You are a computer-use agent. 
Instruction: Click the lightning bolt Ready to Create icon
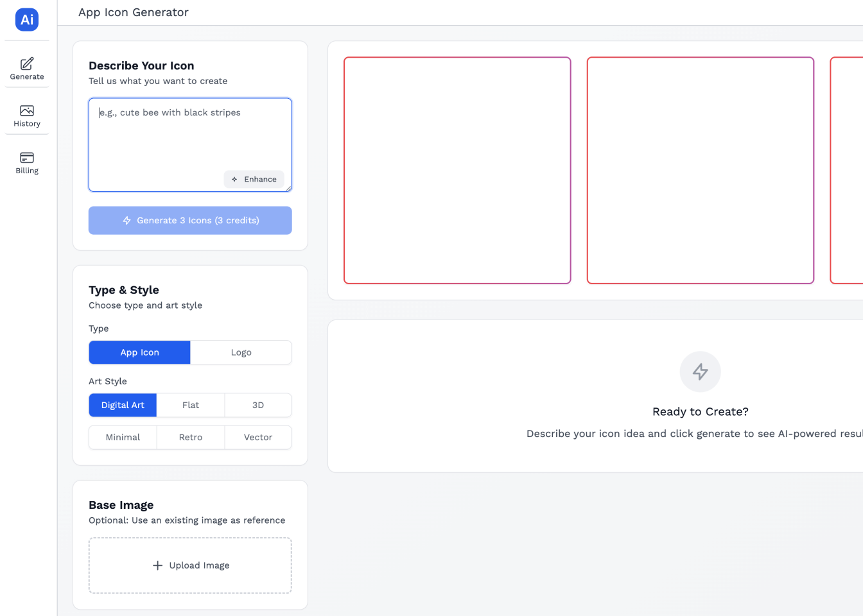coord(701,372)
